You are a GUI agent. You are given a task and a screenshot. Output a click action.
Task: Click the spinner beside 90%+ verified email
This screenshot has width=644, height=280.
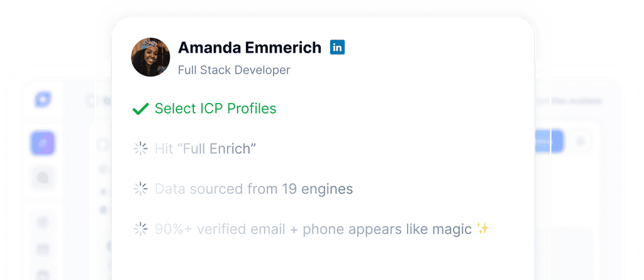[x=140, y=229]
